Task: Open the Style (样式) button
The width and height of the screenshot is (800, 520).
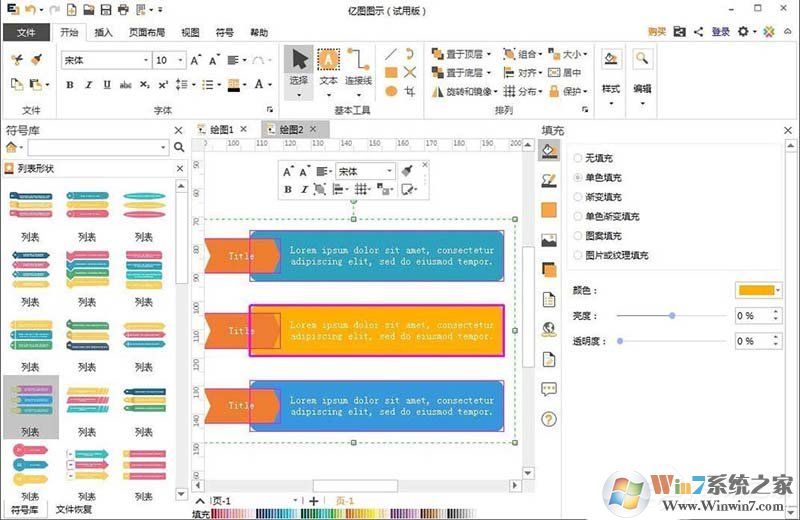Action: coord(611,77)
